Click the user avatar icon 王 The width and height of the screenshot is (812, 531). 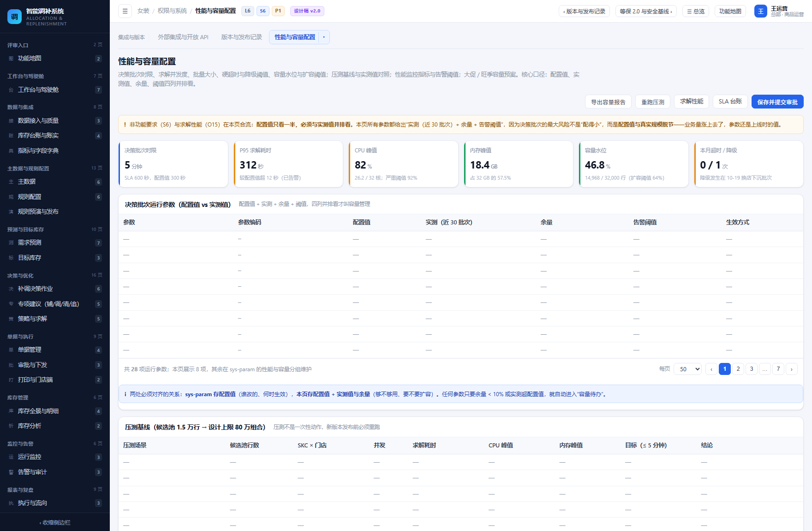[x=761, y=11]
